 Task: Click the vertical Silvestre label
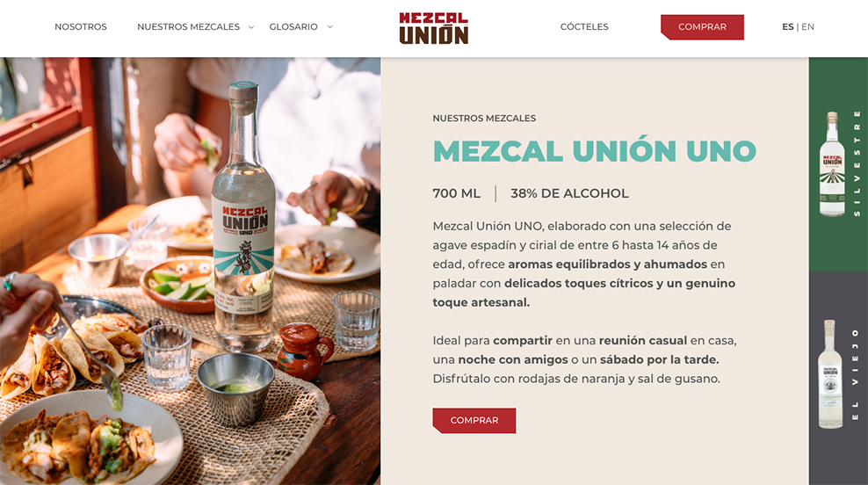(x=857, y=163)
